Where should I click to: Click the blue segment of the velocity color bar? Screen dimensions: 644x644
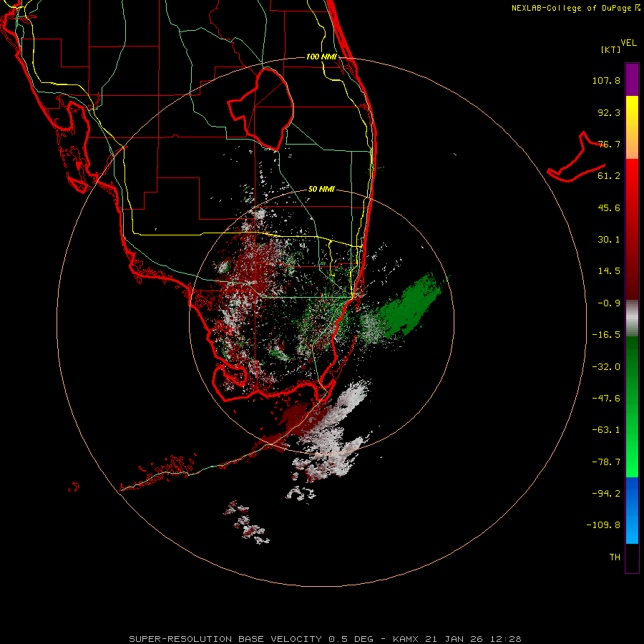pos(632,510)
